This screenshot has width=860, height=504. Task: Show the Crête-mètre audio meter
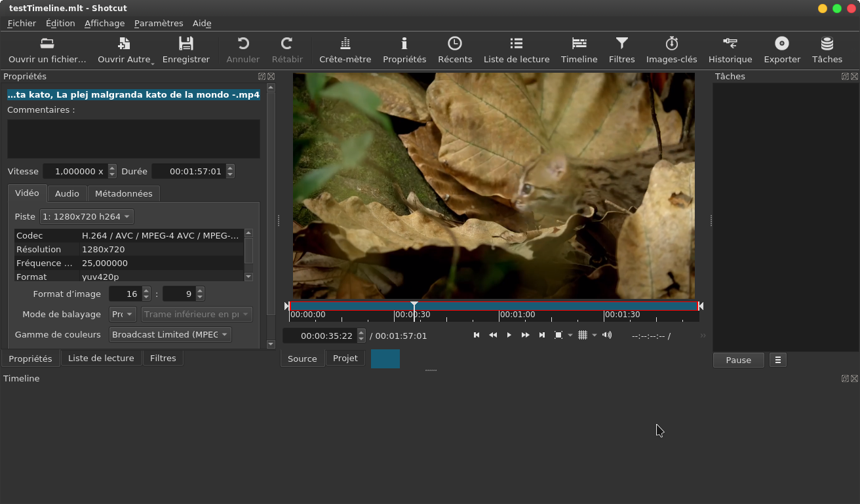coord(345,50)
